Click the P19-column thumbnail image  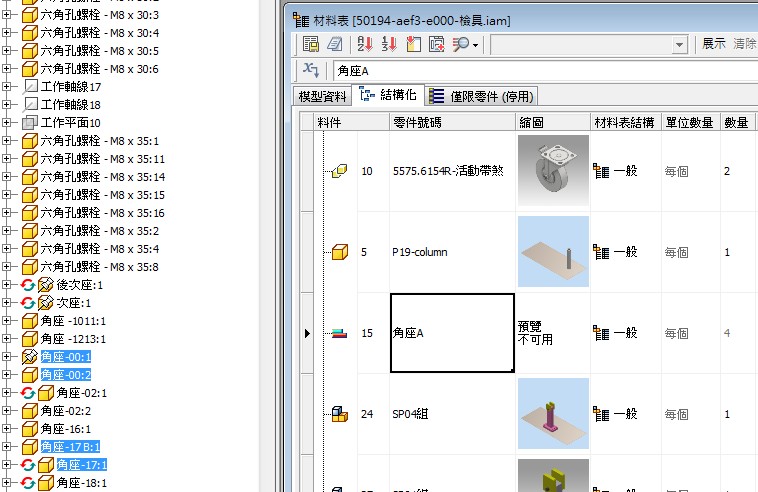(553, 251)
